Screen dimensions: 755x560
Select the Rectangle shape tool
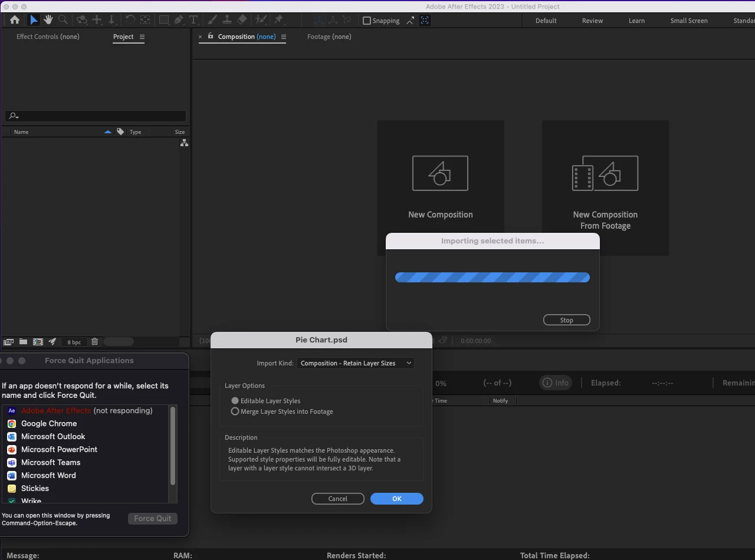point(164,20)
